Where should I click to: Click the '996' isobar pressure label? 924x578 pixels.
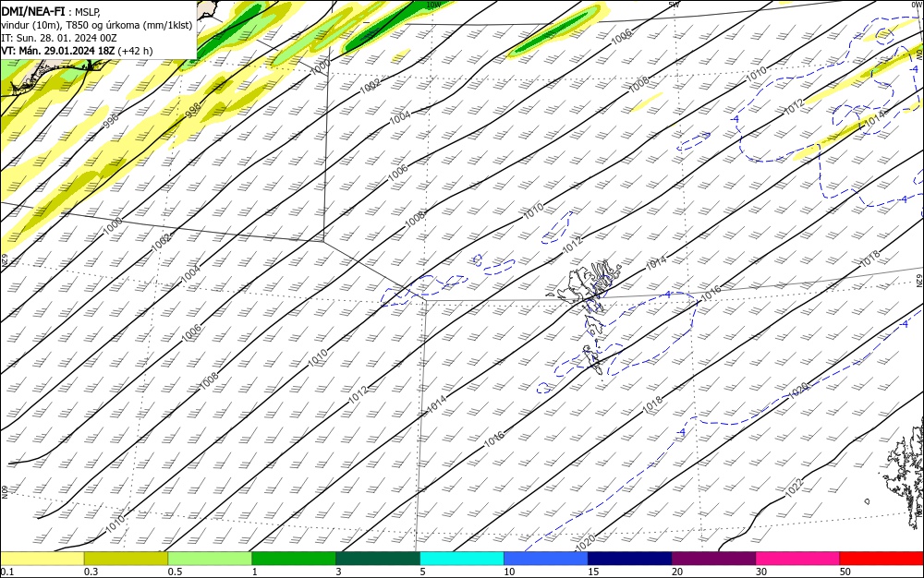pos(111,121)
